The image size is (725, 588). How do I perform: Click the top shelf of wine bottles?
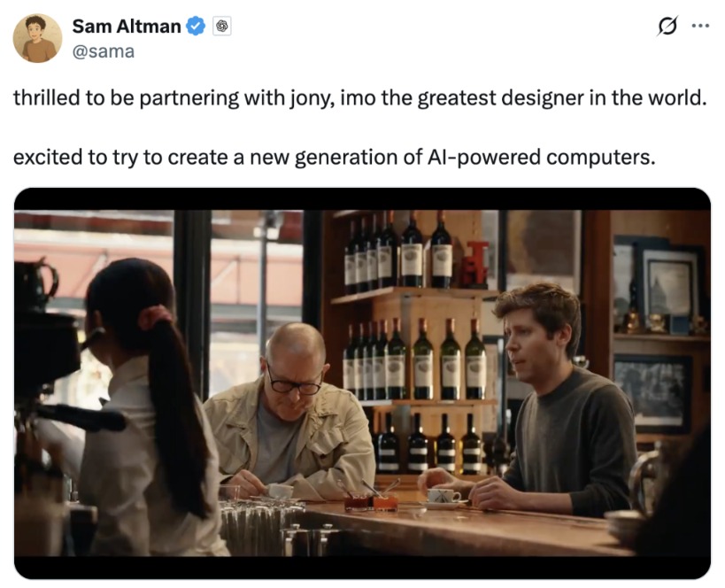(x=398, y=252)
